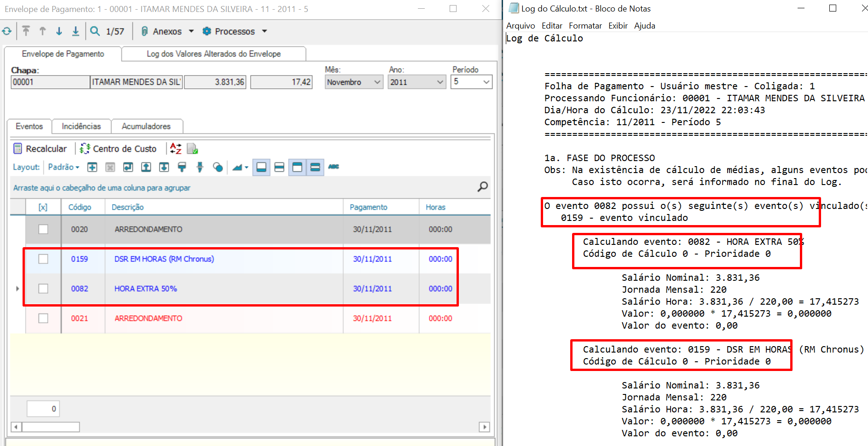The image size is (868, 446).
Task: Toggle the split rows layout icon
Action: (279, 167)
